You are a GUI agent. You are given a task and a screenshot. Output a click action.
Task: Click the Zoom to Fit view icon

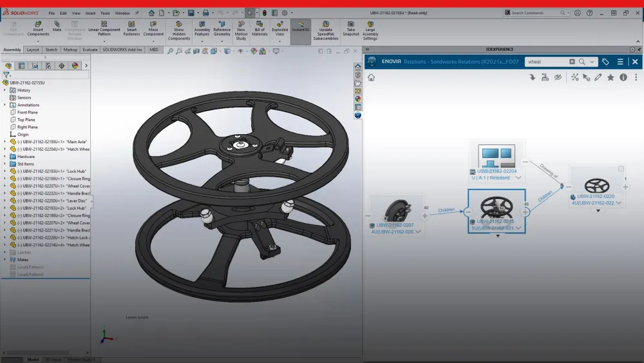[x=171, y=52]
